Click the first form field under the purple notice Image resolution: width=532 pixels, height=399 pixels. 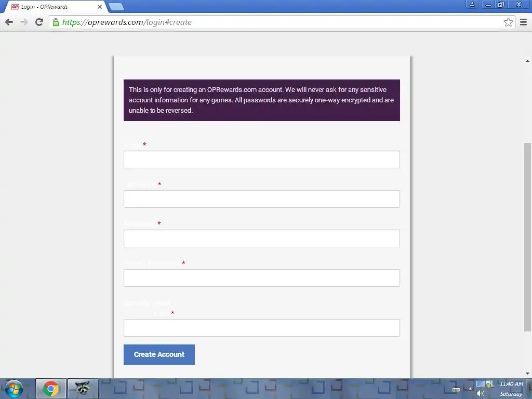[x=262, y=159]
